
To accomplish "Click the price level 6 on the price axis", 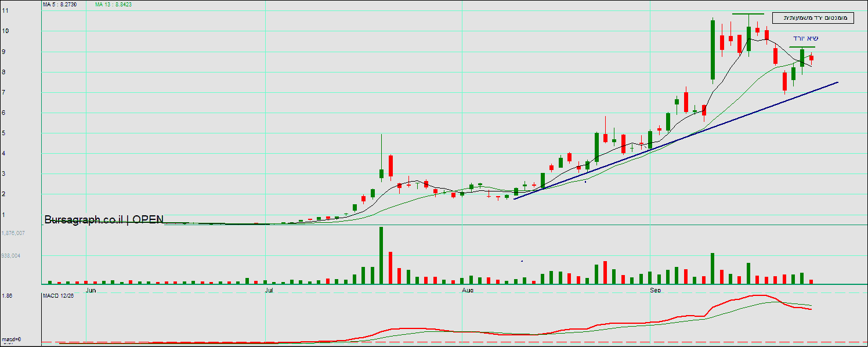I will click(x=3, y=113).
